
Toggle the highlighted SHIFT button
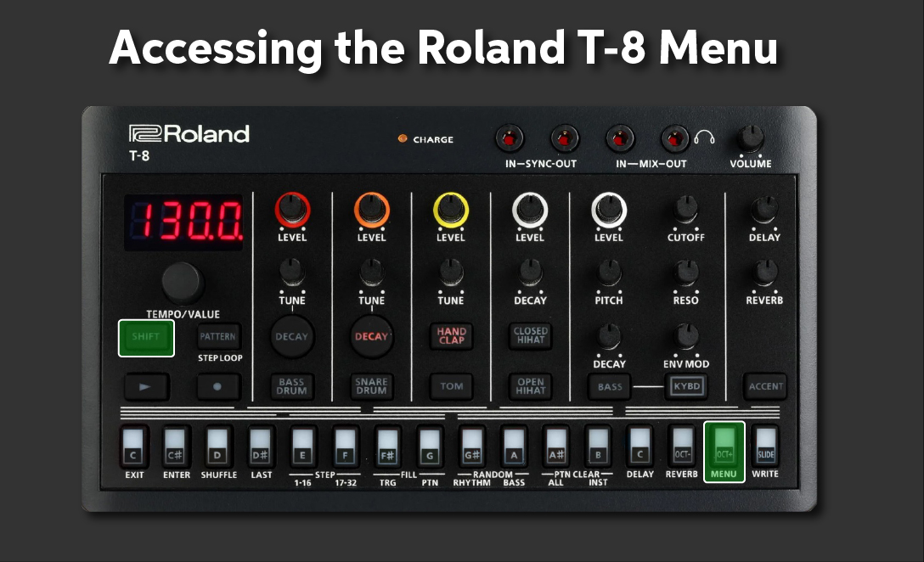pos(145,337)
